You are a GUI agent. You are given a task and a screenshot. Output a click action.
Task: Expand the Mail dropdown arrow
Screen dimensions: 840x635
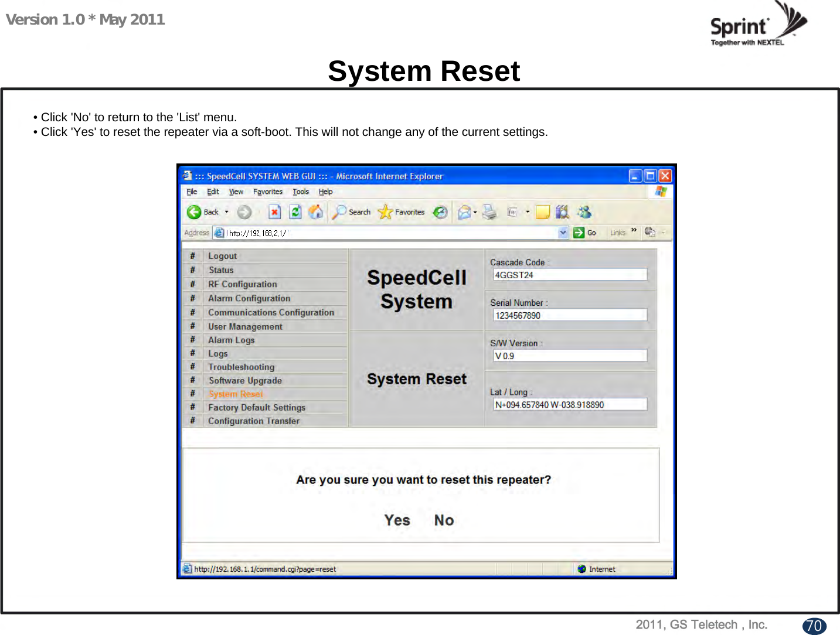475,212
